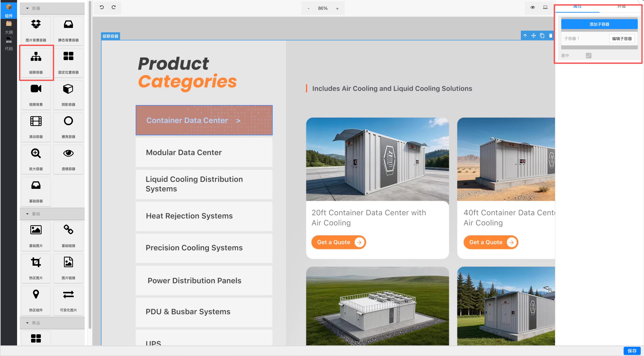Open the Power Distribution Panels category
The width and height of the screenshot is (644, 356).
click(x=204, y=280)
